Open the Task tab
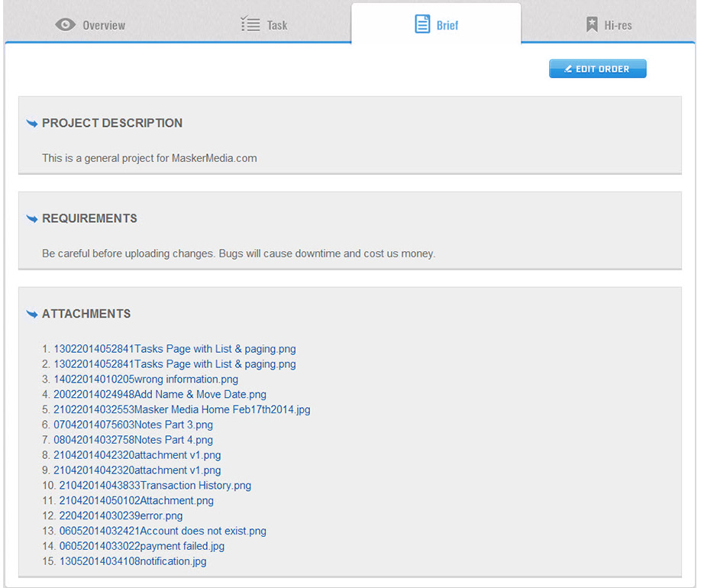The height and width of the screenshot is (588, 701). point(264,24)
